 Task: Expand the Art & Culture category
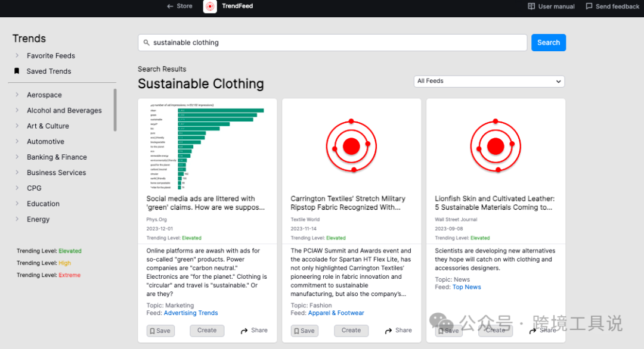pos(17,126)
